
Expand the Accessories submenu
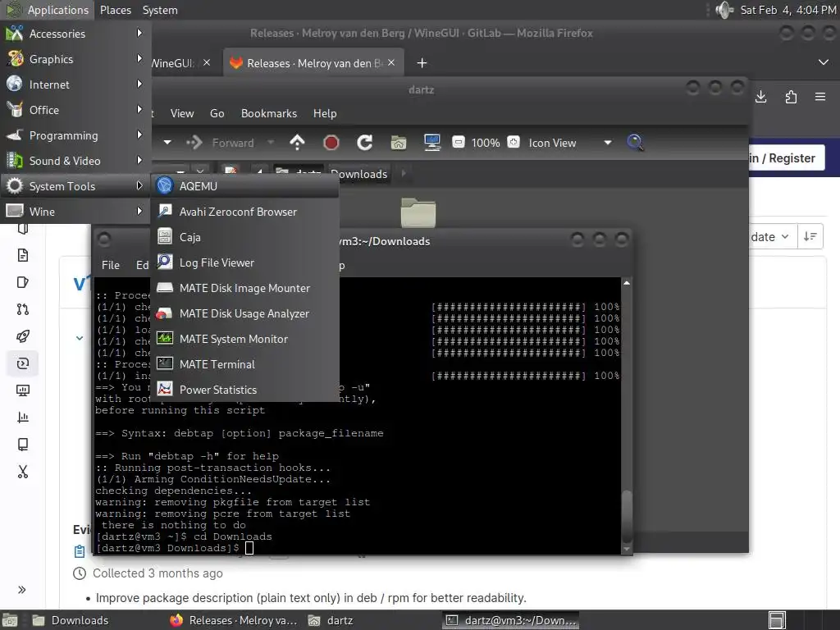coord(75,33)
